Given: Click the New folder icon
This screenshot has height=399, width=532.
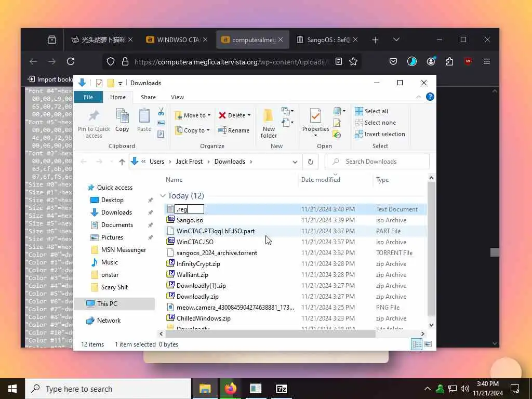Looking at the screenshot, I should (x=269, y=116).
